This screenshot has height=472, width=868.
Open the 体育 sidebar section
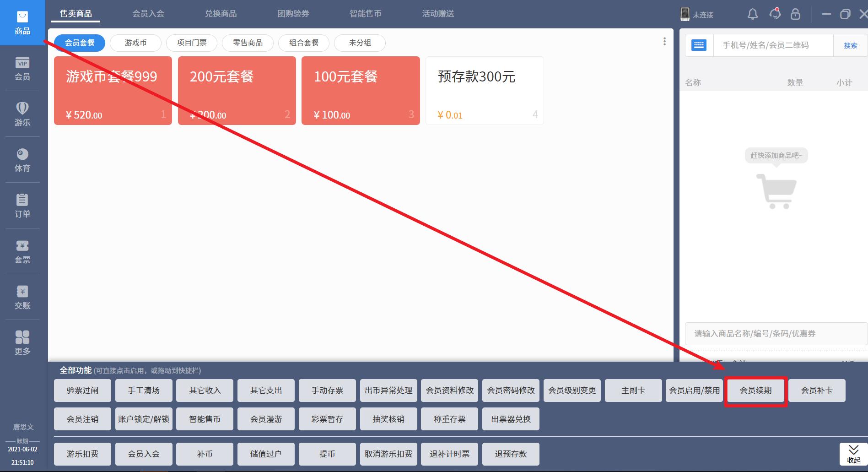coord(22,160)
